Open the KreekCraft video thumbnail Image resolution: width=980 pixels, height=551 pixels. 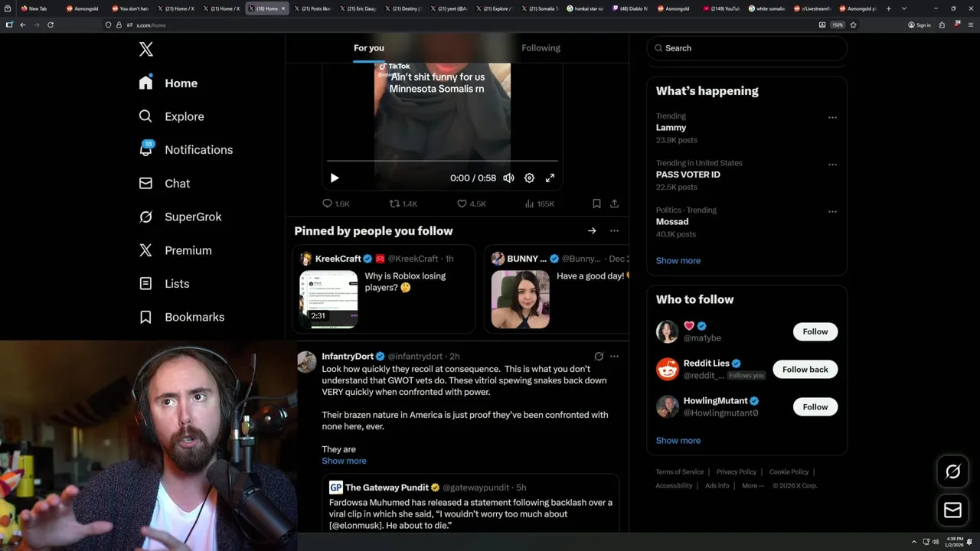pos(328,299)
